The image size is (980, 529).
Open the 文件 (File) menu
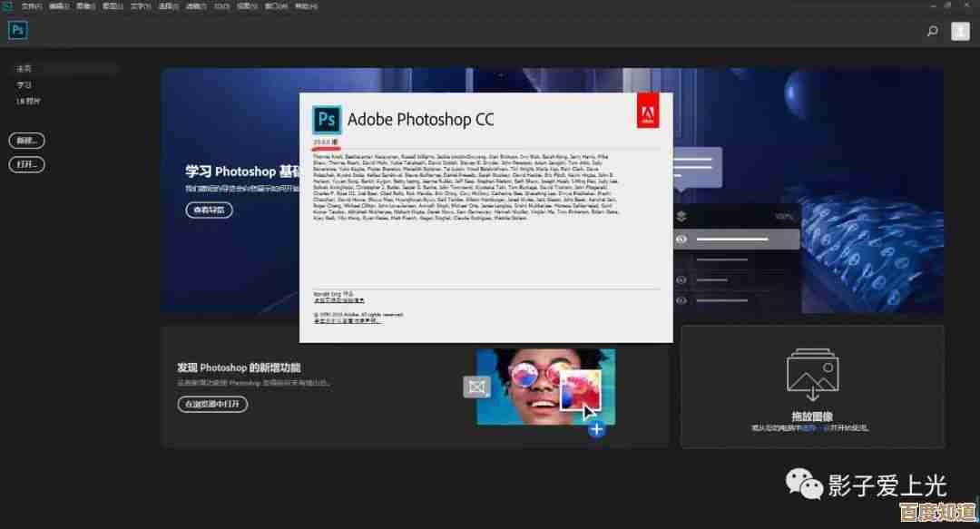click(31, 5)
